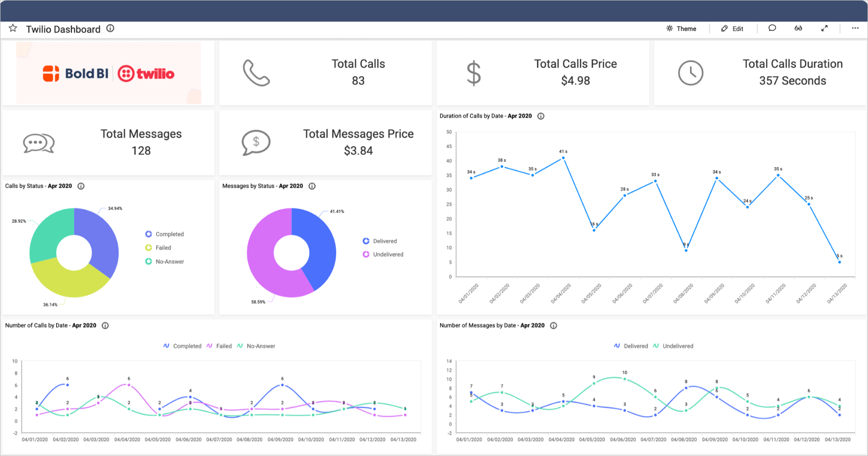Viewport: 868px width, 456px height.
Task: Open info icon for Number of Calls by Date
Action: (105, 326)
